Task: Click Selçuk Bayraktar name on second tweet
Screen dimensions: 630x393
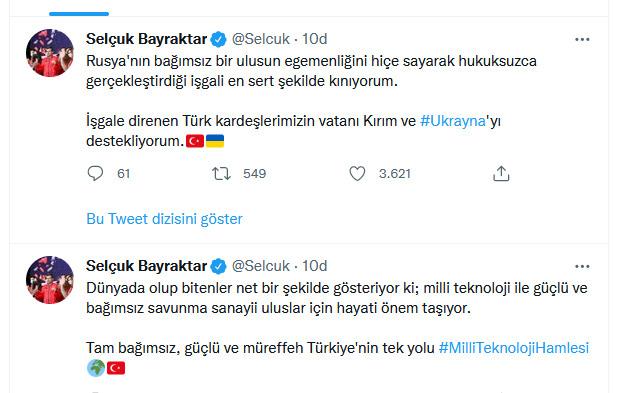Action: pos(147,266)
